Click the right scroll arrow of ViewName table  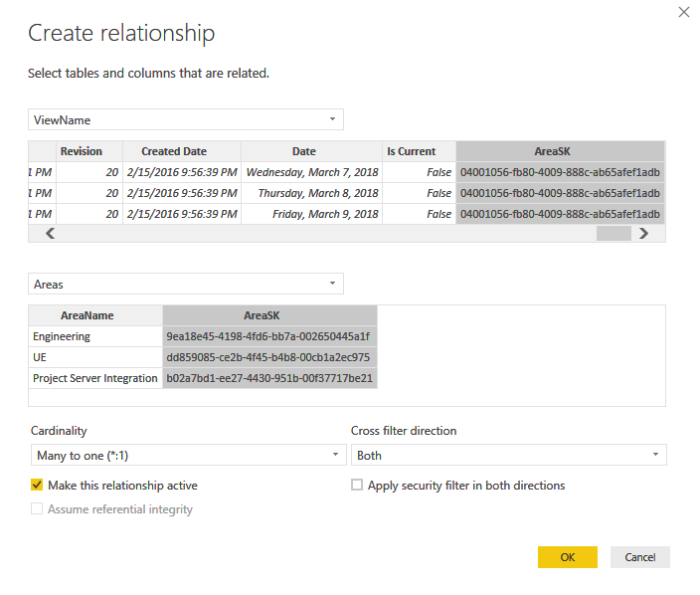643,233
